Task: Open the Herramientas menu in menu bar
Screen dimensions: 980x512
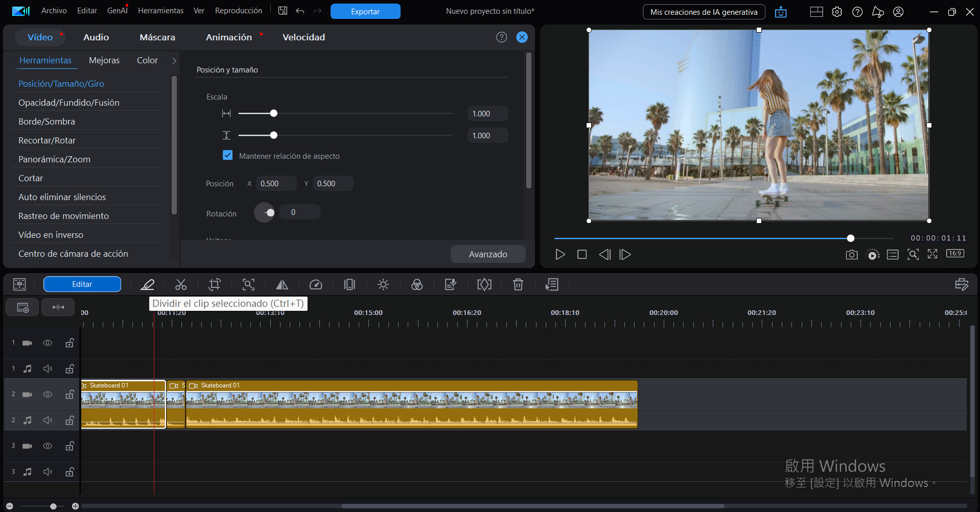Action: [x=160, y=11]
